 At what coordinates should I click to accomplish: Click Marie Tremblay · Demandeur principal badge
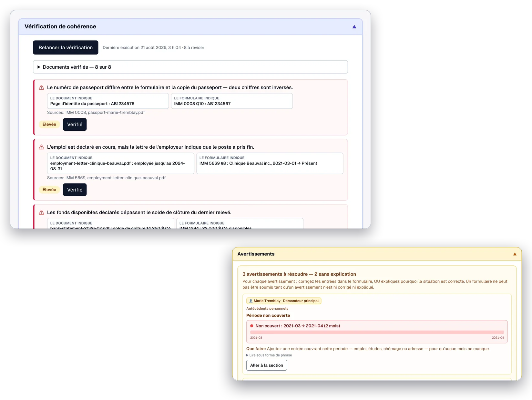(x=284, y=301)
